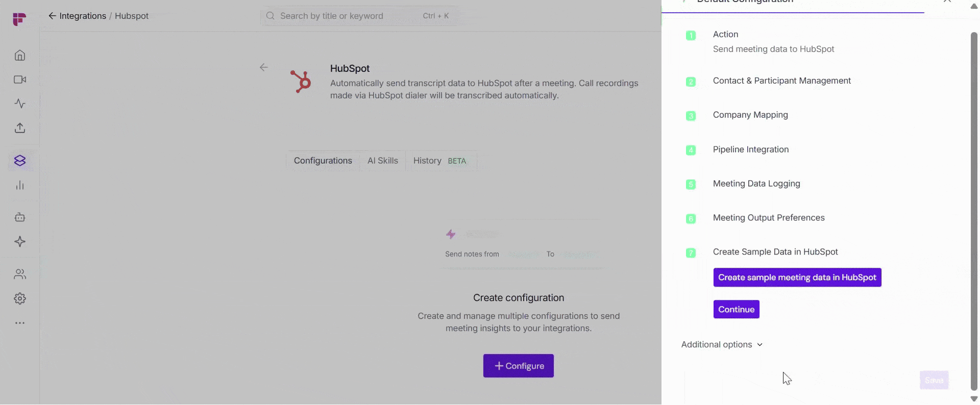Open the Home icon in sidebar
The height and width of the screenshot is (405, 980).
(x=20, y=55)
